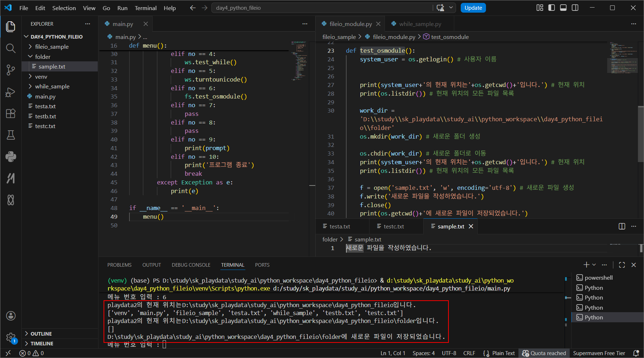The image size is (644, 358).
Task: Click the main.py editor minimap
Action: pos(299,61)
